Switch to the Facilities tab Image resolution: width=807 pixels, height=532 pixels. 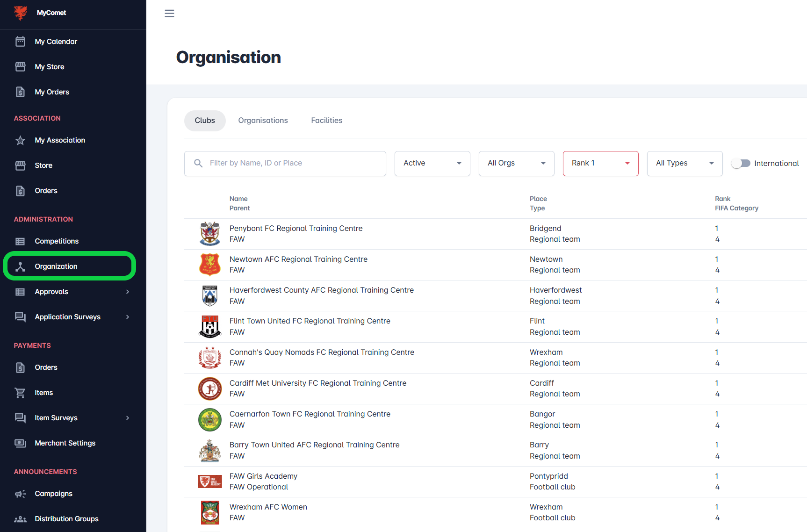(x=326, y=120)
